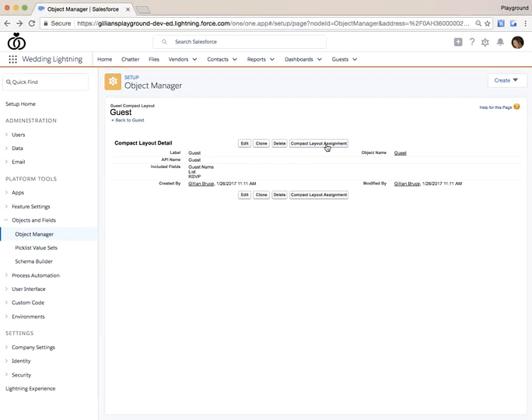Expand the Users section
Image resolution: width=532 pixels, height=420 pixels.
(x=6, y=135)
